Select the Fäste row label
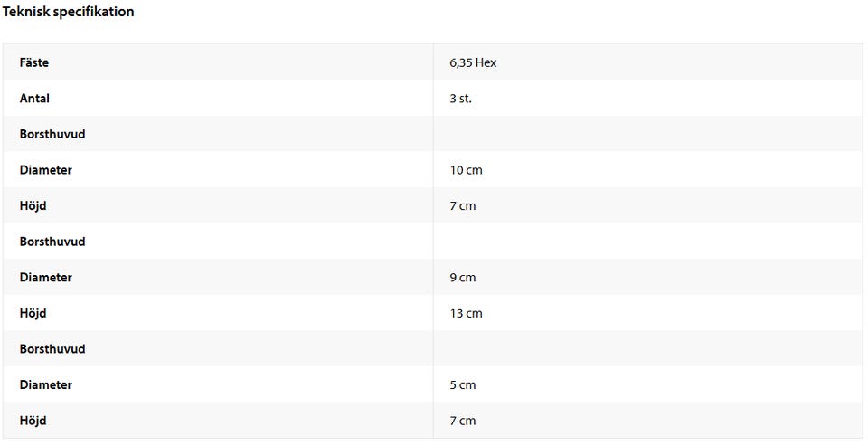This screenshot has width=868, height=446. 34,62
